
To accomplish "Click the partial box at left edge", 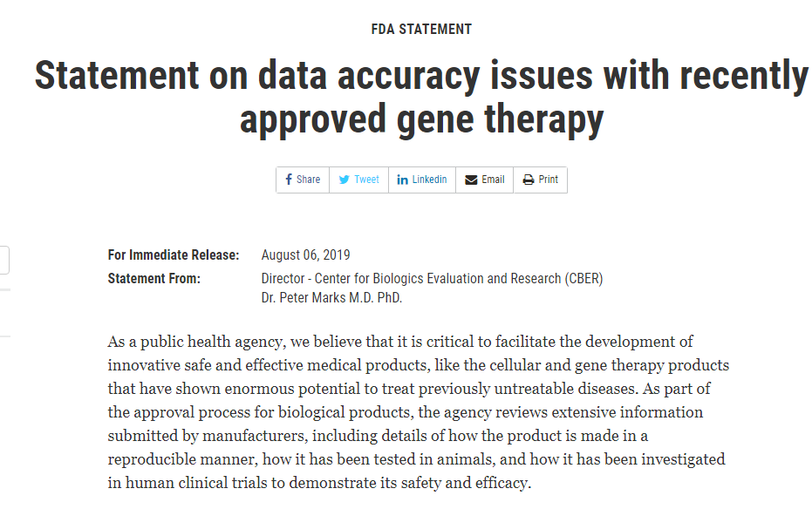I will [x=4, y=260].
